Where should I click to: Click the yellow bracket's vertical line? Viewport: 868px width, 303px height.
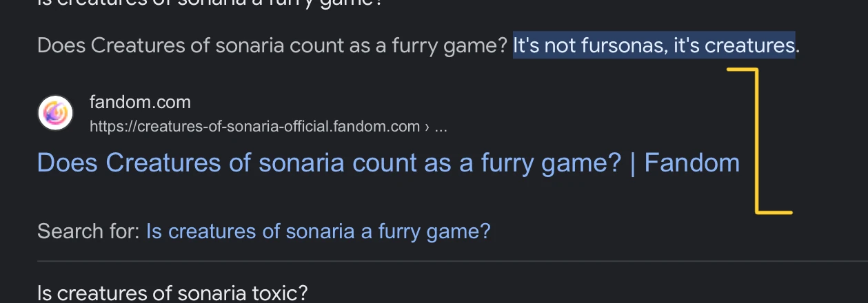757,138
